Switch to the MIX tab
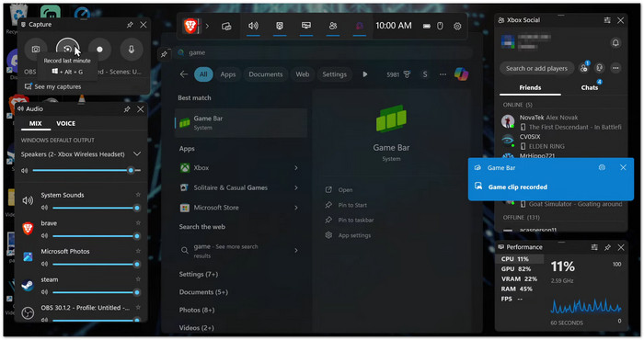The height and width of the screenshot is (340, 644). pyautogui.click(x=35, y=123)
